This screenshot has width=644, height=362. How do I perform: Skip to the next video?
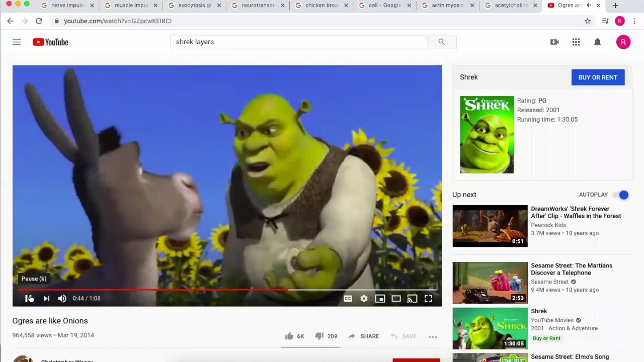[46, 298]
